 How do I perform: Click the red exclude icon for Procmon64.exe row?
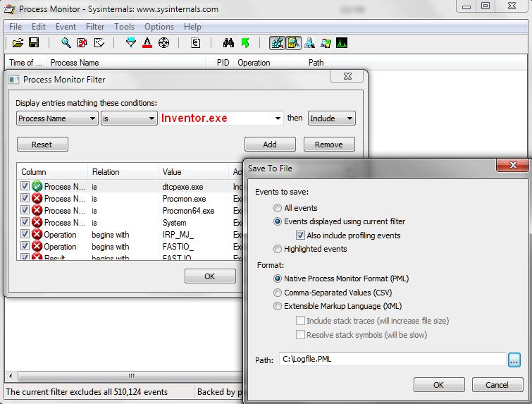37,210
